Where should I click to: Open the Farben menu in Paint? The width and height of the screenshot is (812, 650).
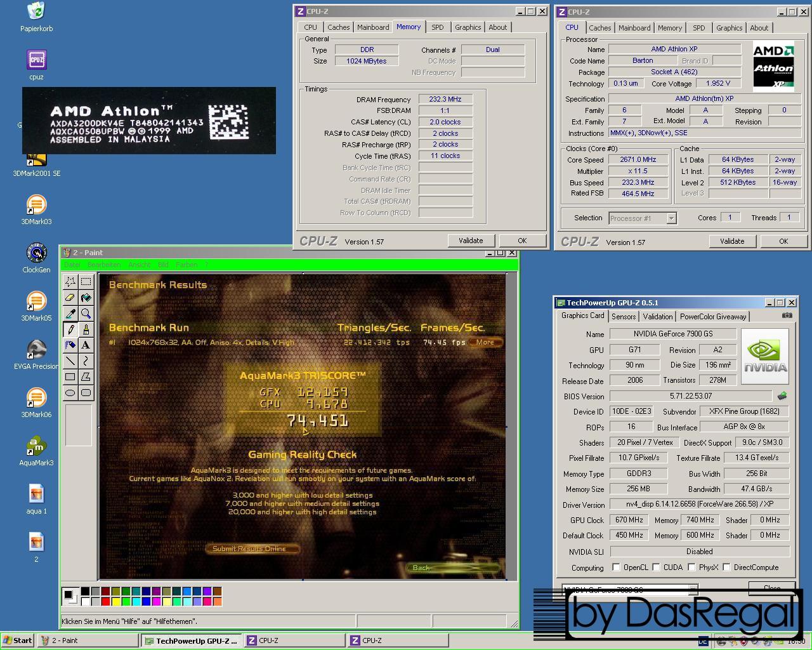tap(187, 265)
